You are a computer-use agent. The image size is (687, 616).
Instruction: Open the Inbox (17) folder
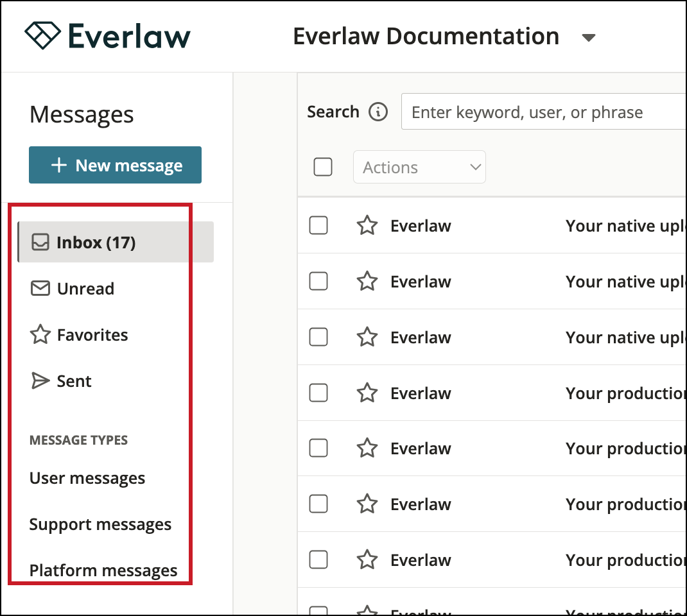click(116, 242)
